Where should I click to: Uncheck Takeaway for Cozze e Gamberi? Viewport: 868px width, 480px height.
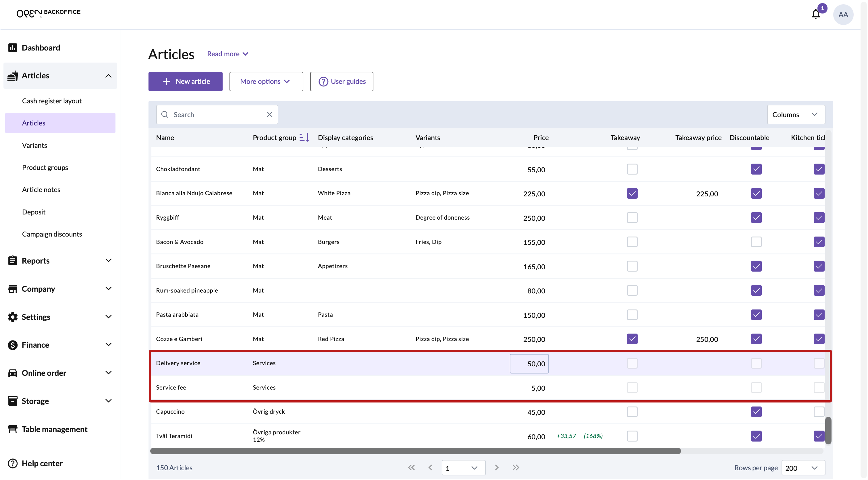click(x=632, y=339)
